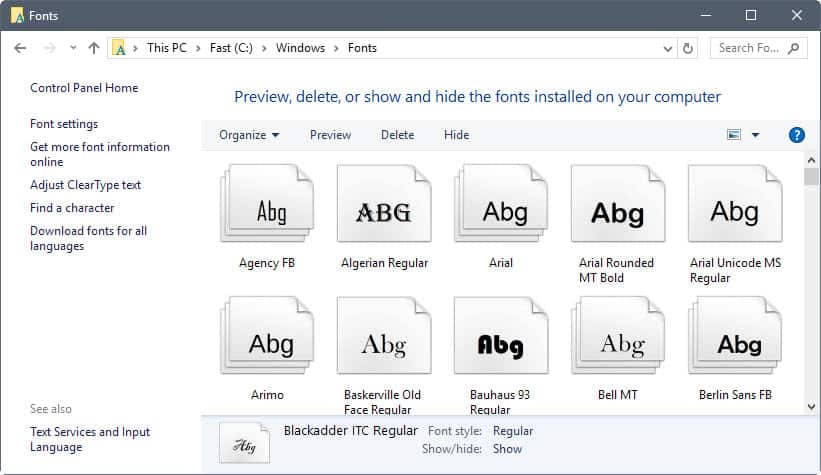Click the scrollbar up arrow

[811, 160]
